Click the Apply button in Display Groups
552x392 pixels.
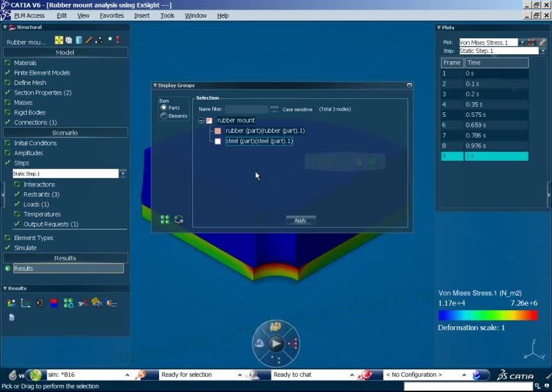tap(301, 220)
